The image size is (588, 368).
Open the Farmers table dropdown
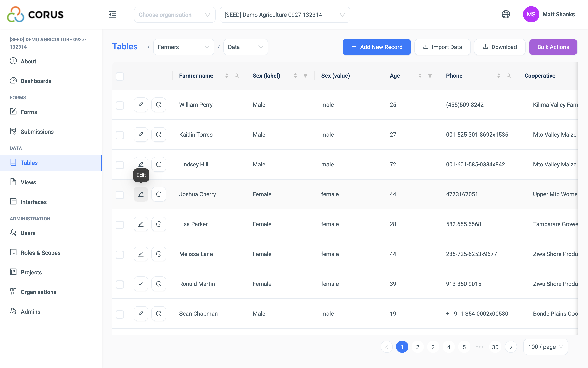[184, 47]
